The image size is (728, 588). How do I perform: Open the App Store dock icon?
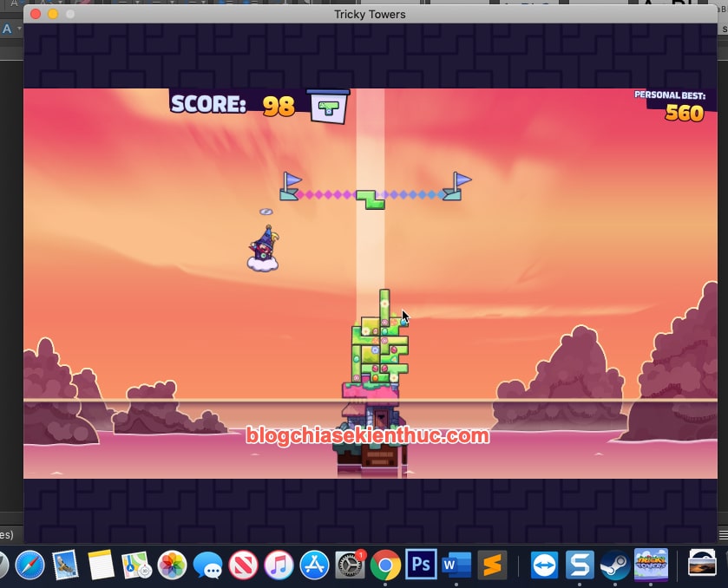point(314,565)
